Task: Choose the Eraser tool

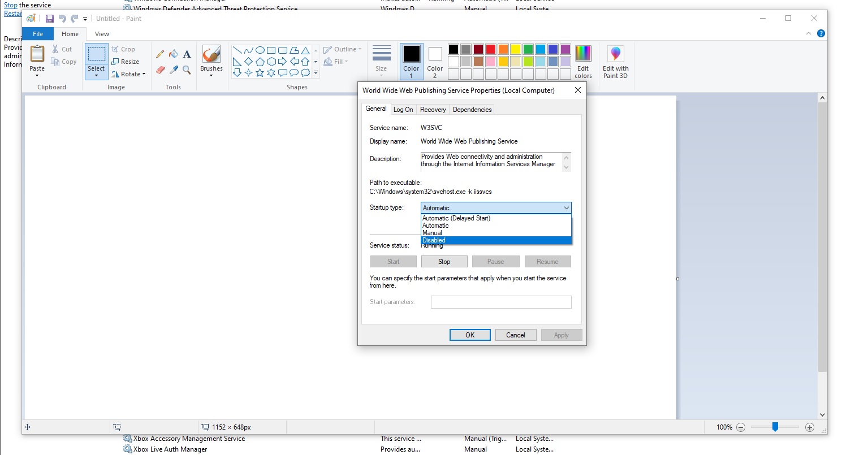Action: [161, 70]
